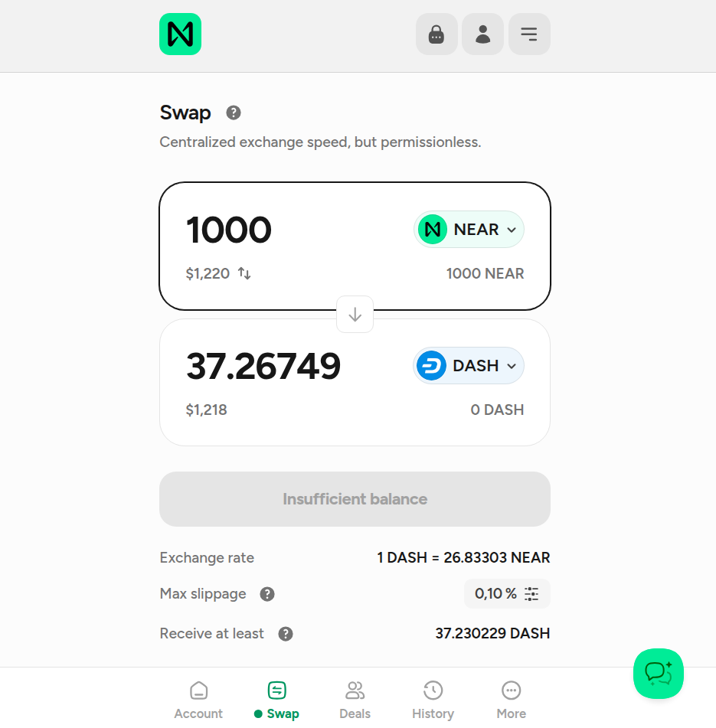Screen dimensions: 716x728
Task: Click the 1000 NEAR balance text
Action: 485,274
